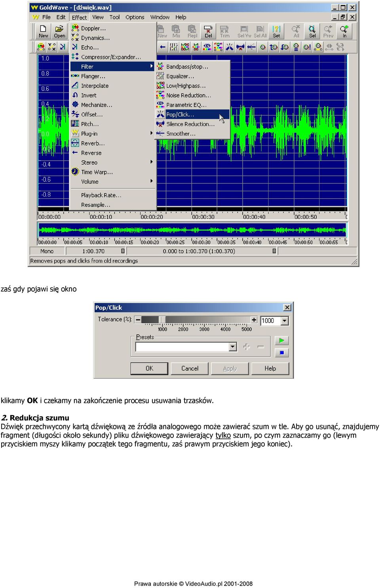Click the Doppler icon in effects toolbar

tap(41, 47)
